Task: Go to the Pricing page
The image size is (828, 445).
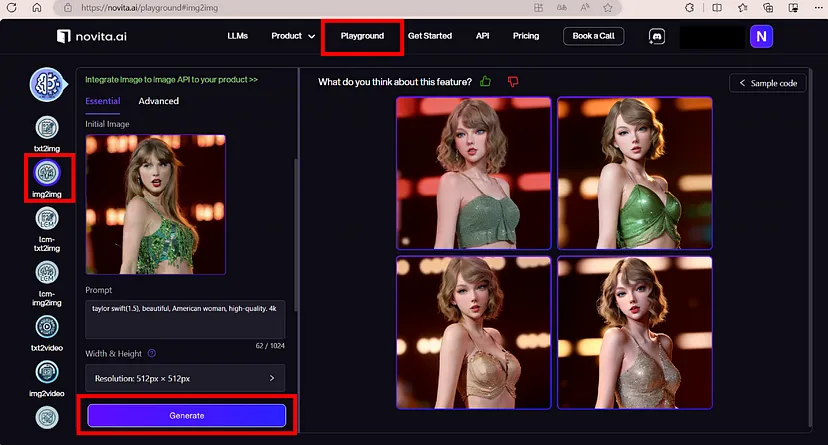Action: point(526,36)
